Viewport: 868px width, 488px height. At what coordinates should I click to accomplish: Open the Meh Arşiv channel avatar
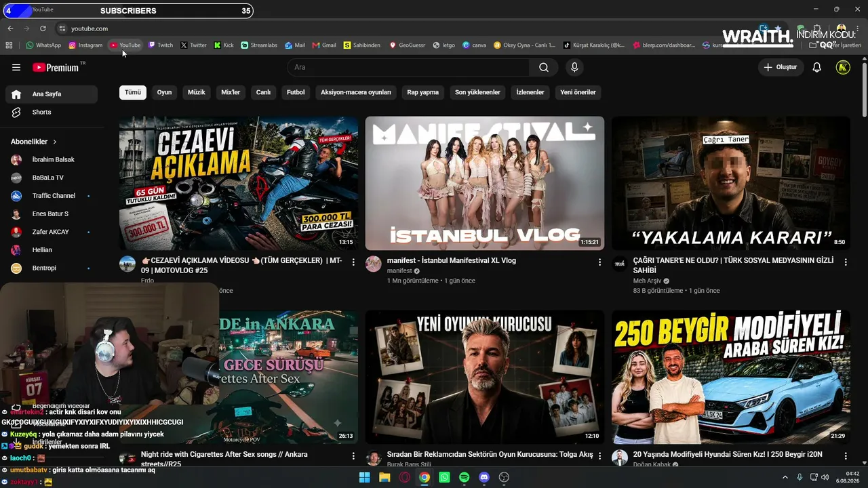(x=620, y=264)
